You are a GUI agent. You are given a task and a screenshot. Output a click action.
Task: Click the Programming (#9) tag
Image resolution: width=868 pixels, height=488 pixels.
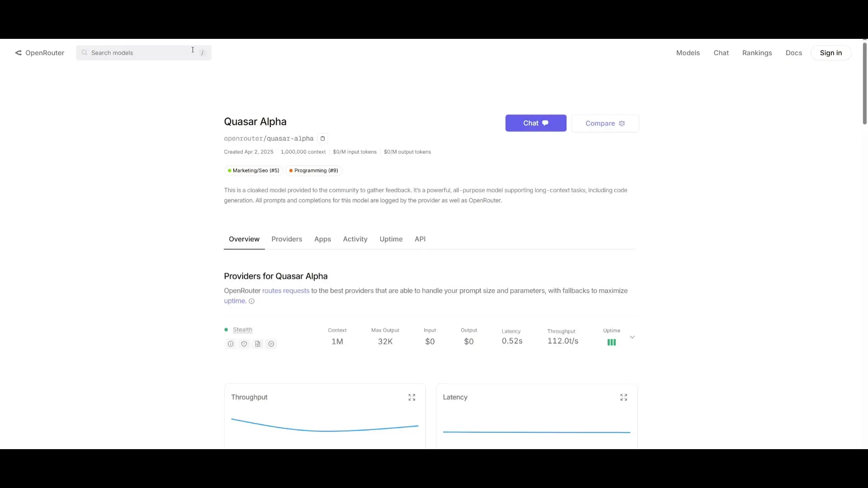tap(314, 171)
